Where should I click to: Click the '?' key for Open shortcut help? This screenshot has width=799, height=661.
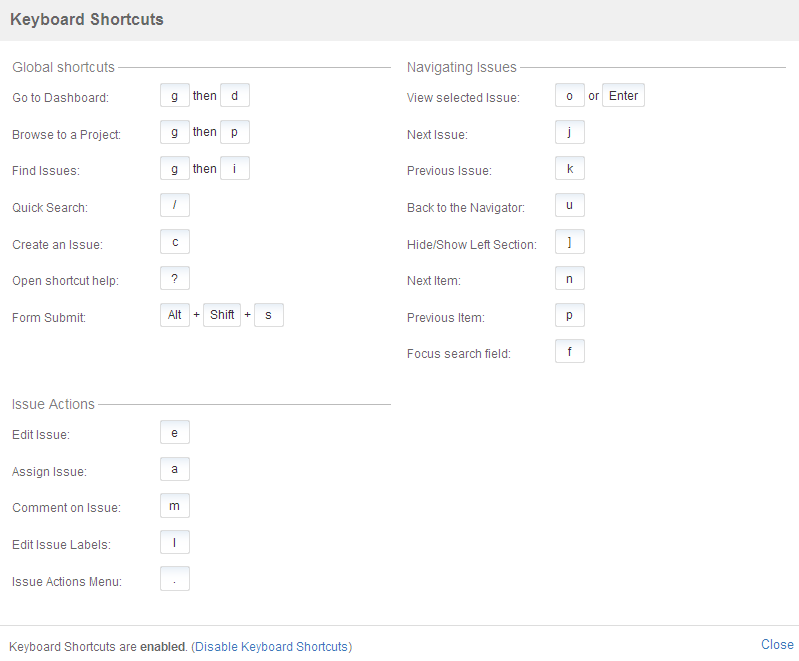tap(175, 278)
